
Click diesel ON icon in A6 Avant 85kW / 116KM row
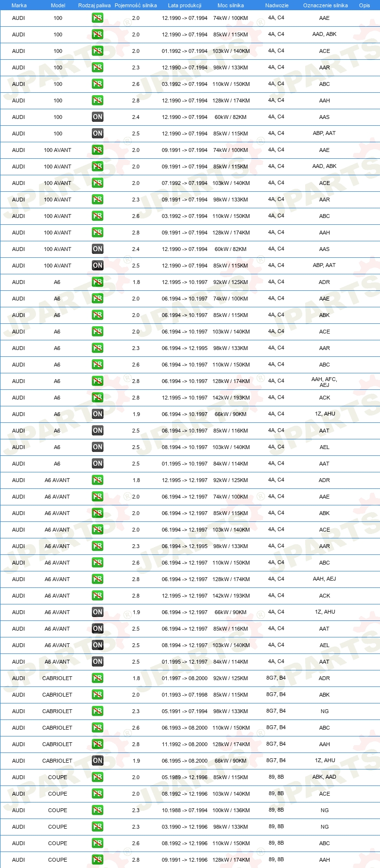98,629
